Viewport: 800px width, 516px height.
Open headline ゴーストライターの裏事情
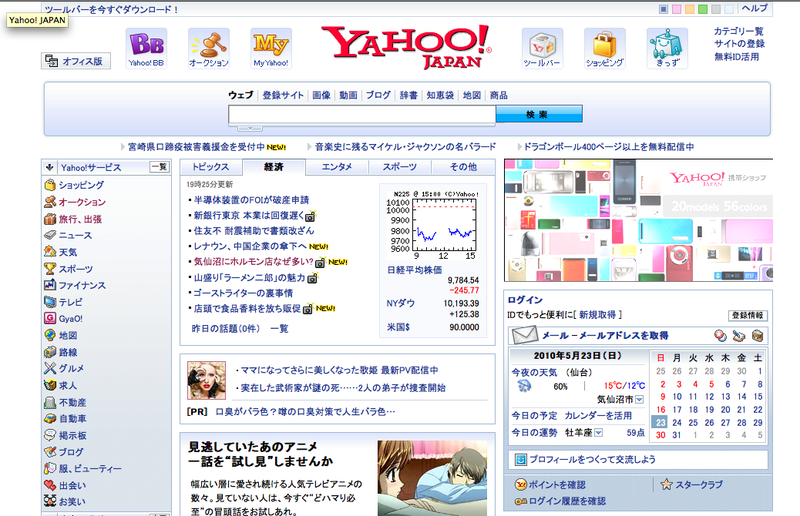(243, 293)
